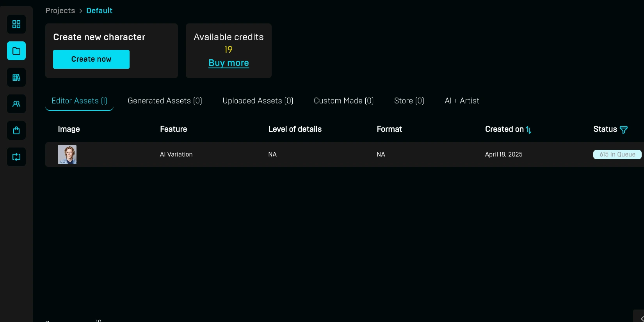
Task: Select the Store (0) tab
Action: (x=409, y=101)
